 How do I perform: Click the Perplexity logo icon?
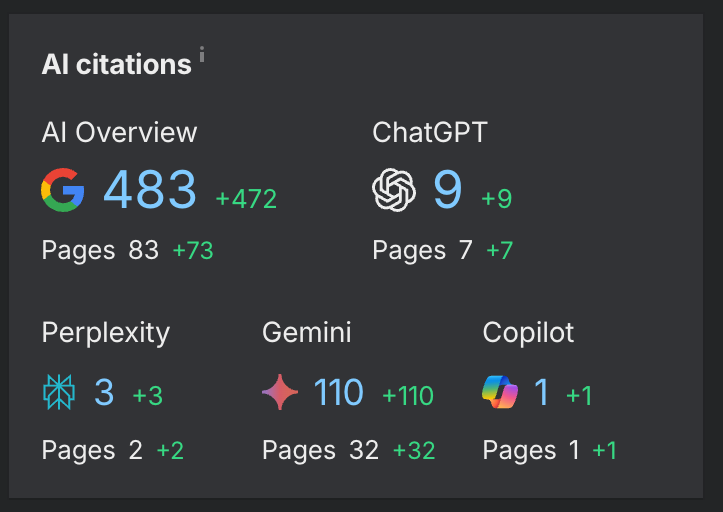click(59, 393)
